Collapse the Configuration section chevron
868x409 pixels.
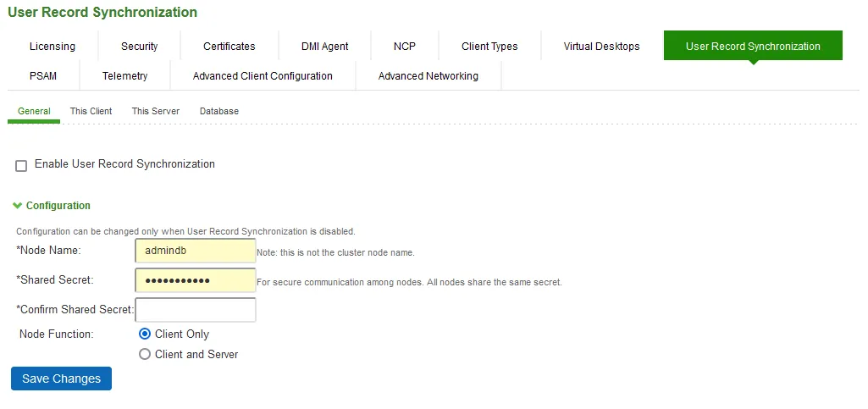pyautogui.click(x=17, y=206)
